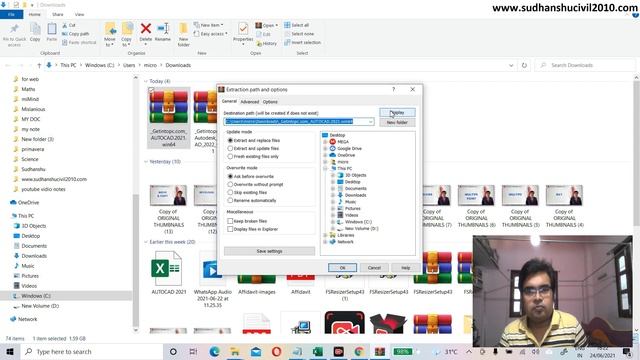
Task: Open the View ribbon tab
Action: tap(79, 14)
